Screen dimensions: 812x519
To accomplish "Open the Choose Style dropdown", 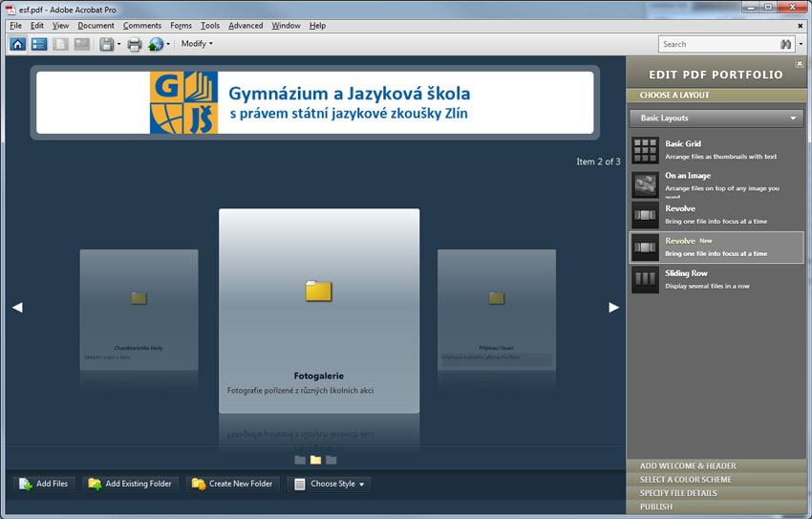I will tap(330, 485).
